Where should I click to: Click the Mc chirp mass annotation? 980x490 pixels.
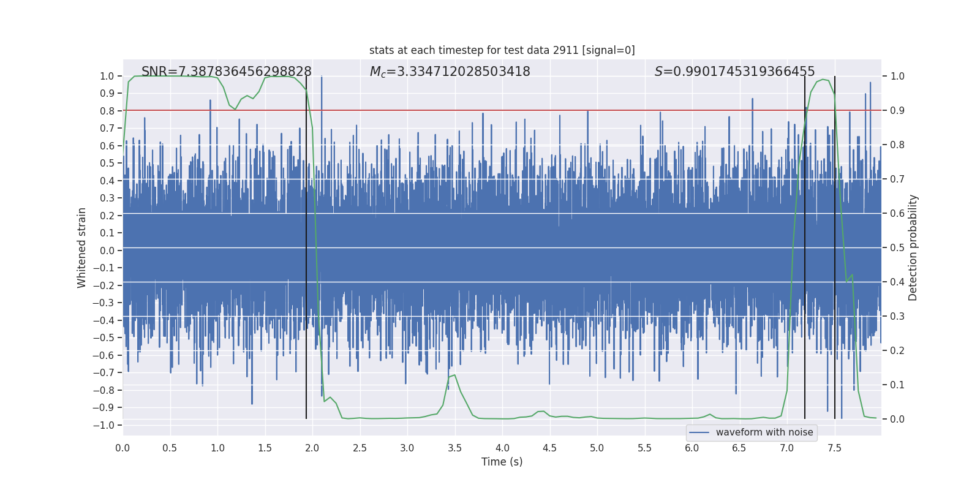point(450,72)
